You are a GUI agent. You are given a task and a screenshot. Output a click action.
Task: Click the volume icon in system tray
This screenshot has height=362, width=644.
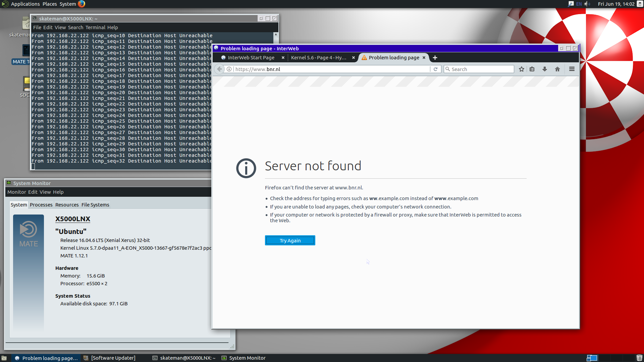click(587, 4)
